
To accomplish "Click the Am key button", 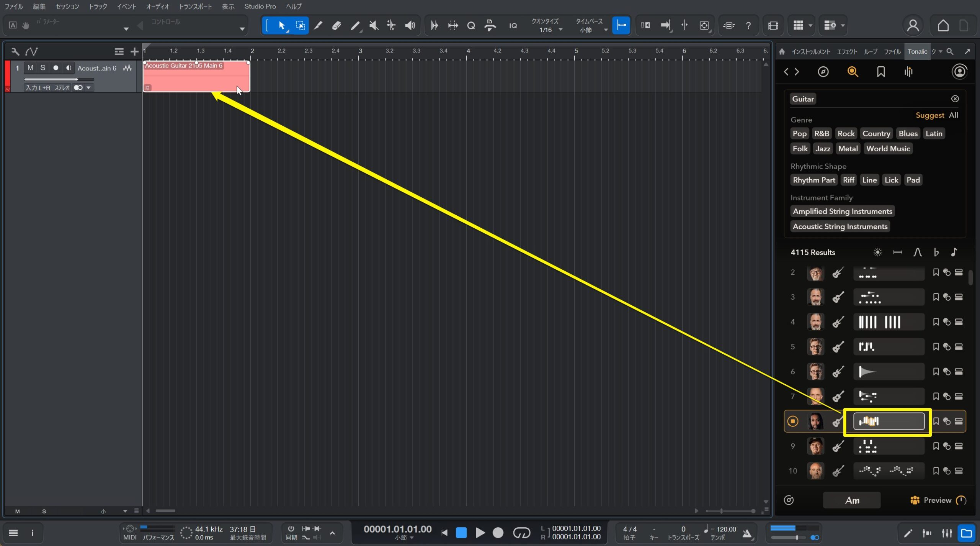I will (852, 500).
